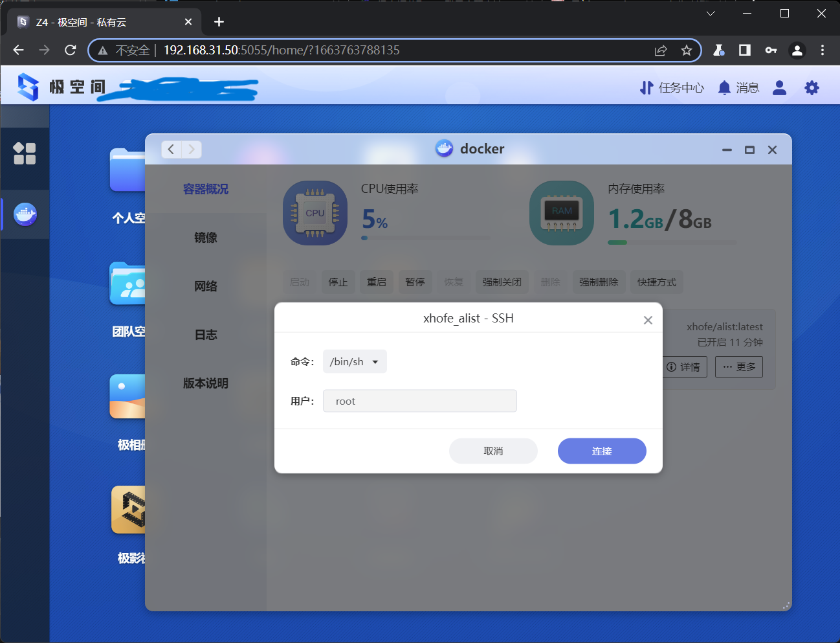
Task: Open the settings gear in header
Action: click(x=812, y=87)
